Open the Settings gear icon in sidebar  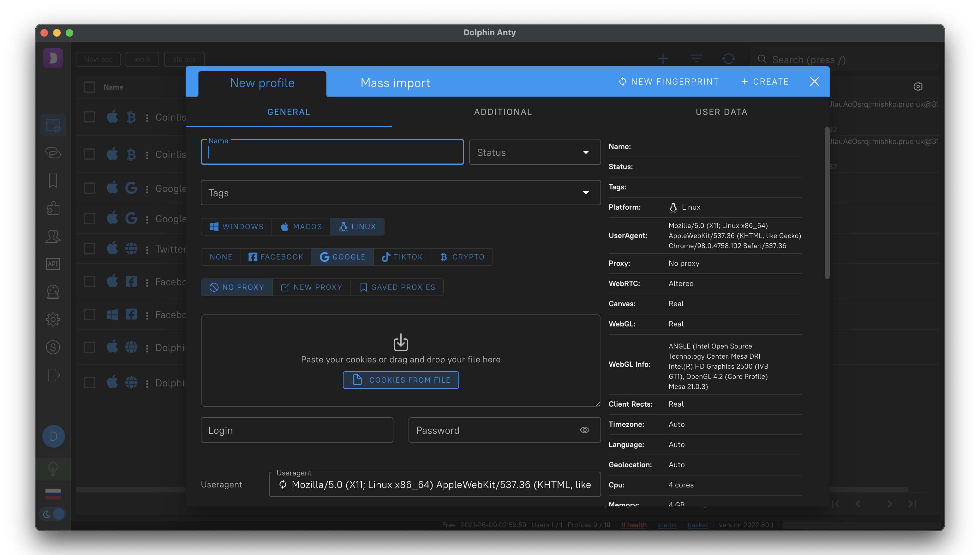[x=53, y=319]
